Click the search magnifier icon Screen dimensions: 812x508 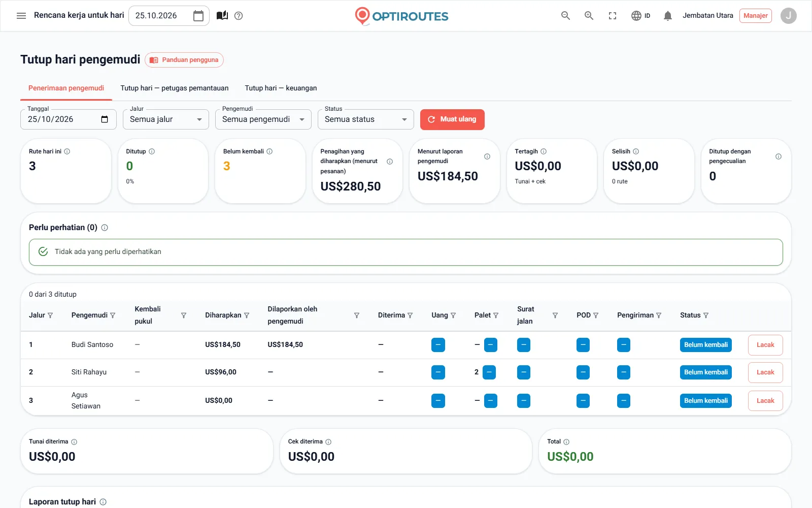pyautogui.click(x=565, y=16)
